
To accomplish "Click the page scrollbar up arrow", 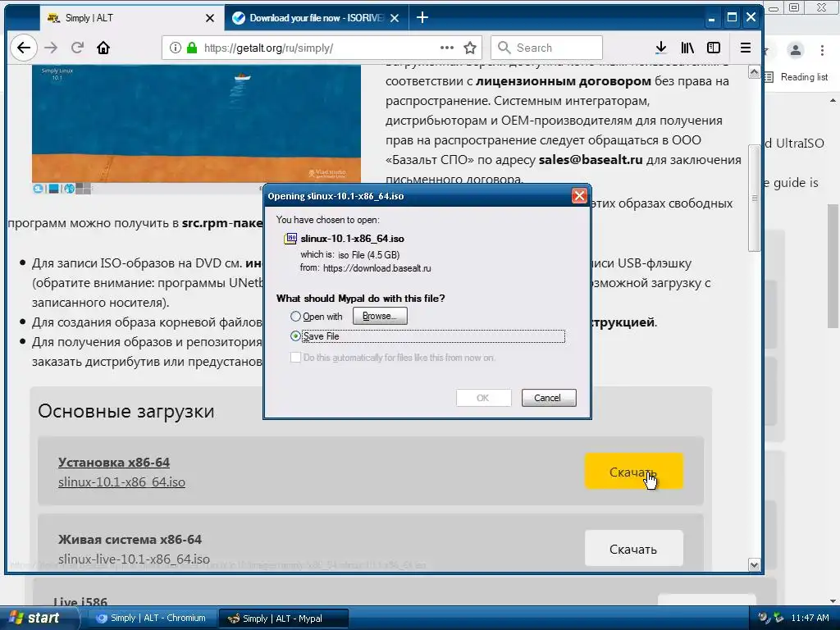I will (755, 72).
